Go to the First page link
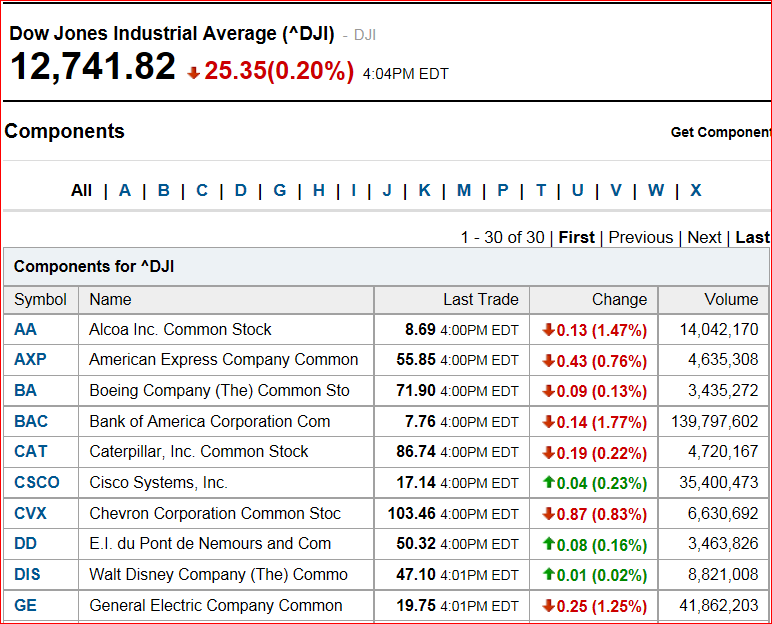The image size is (772, 624). (577, 237)
